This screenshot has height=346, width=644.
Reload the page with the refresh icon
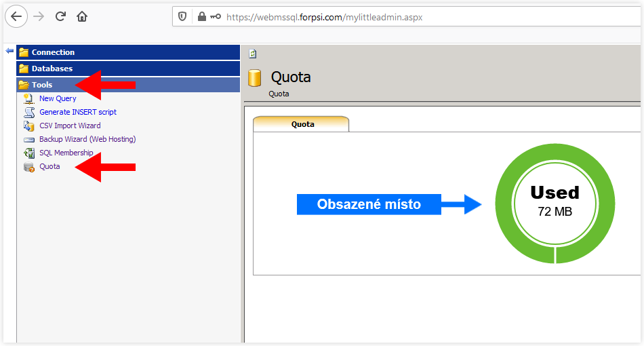(60, 16)
